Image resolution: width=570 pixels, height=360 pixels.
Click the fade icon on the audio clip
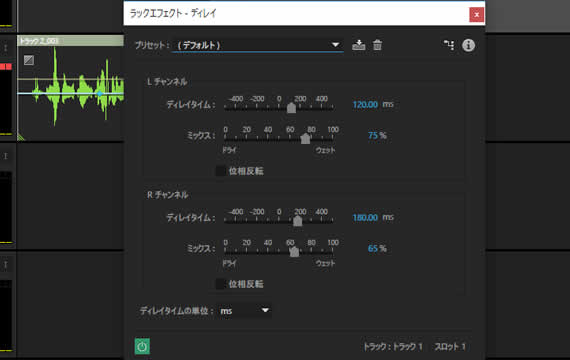pos(29,60)
